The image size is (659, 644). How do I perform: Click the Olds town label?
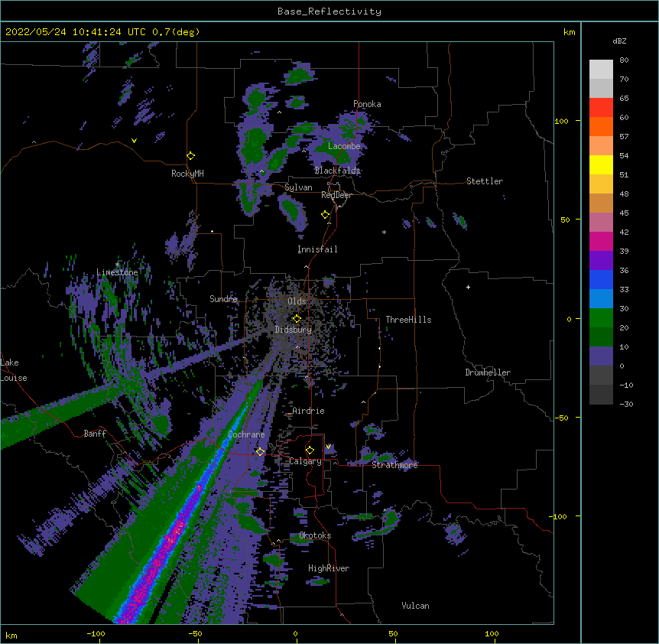tap(297, 301)
